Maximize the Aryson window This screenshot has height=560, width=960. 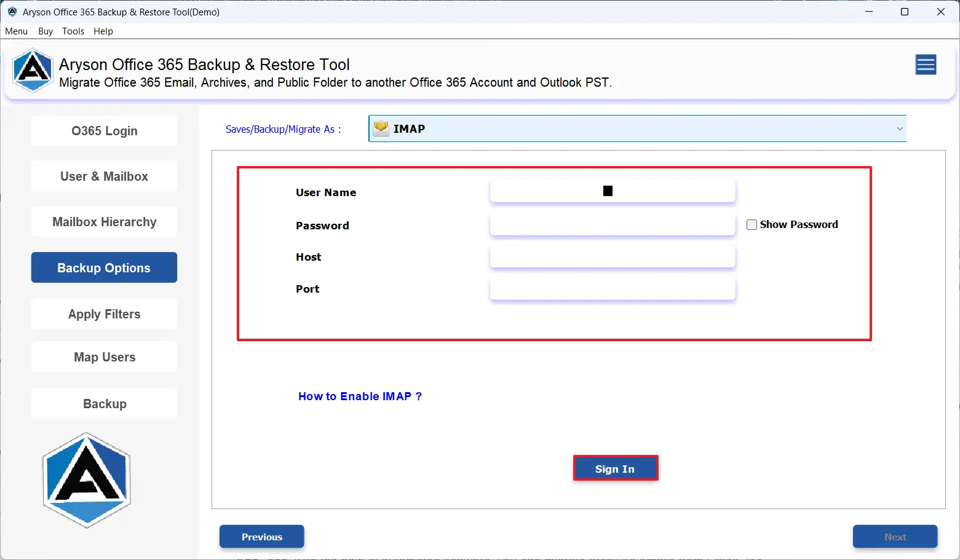(905, 12)
